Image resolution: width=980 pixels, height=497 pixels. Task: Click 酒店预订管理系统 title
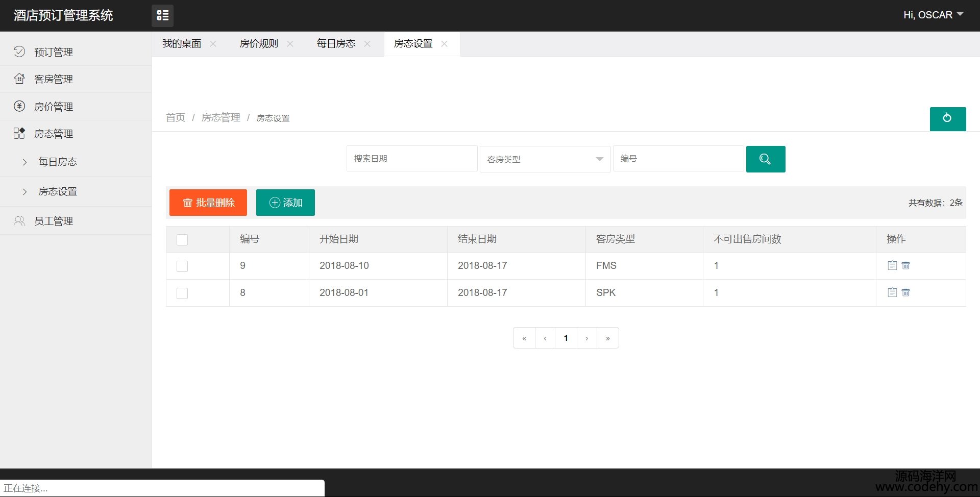(x=63, y=15)
